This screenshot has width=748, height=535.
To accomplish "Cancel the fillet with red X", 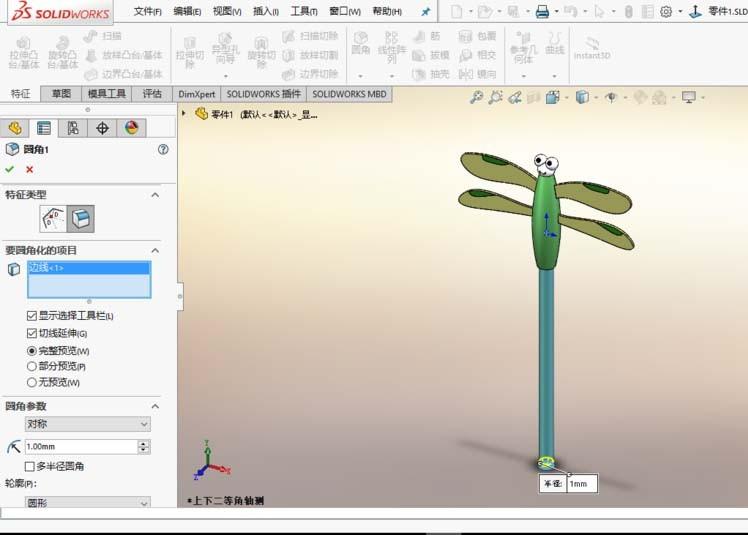I will point(30,169).
